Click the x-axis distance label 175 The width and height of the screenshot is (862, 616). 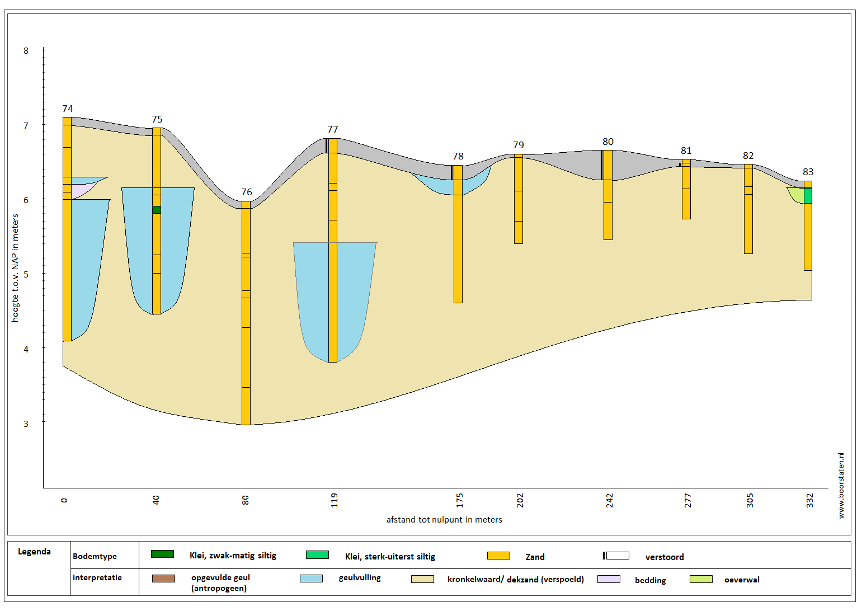point(460,500)
